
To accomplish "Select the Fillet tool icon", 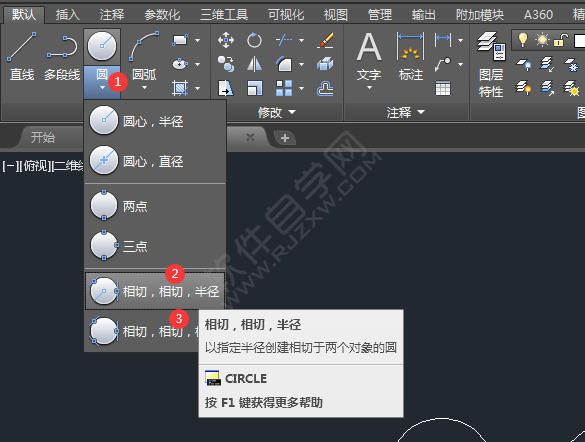I will click(x=284, y=64).
